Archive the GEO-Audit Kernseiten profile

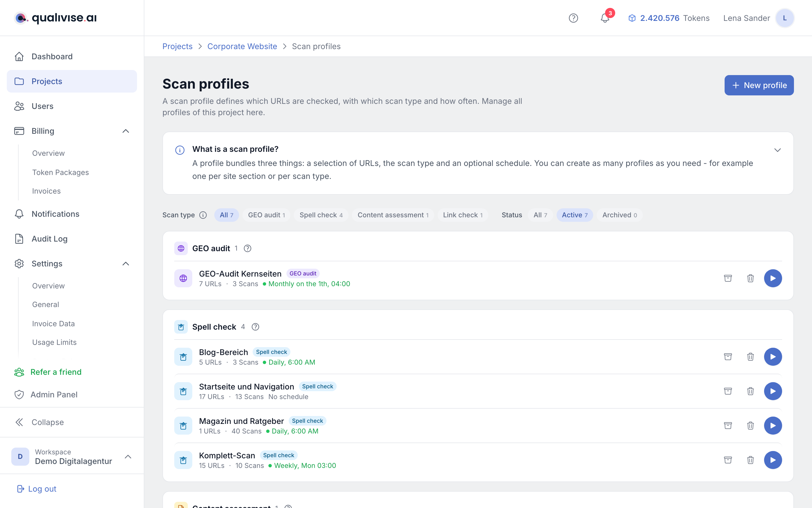728,278
